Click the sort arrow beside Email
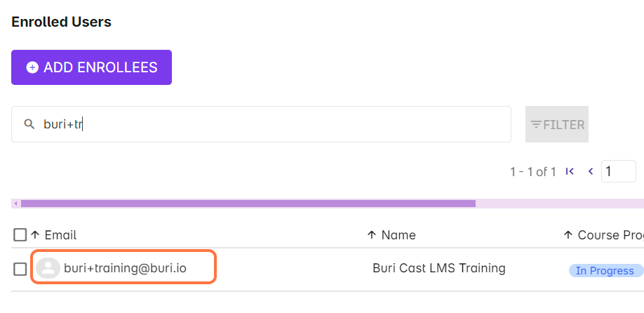 tap(35, 235)
